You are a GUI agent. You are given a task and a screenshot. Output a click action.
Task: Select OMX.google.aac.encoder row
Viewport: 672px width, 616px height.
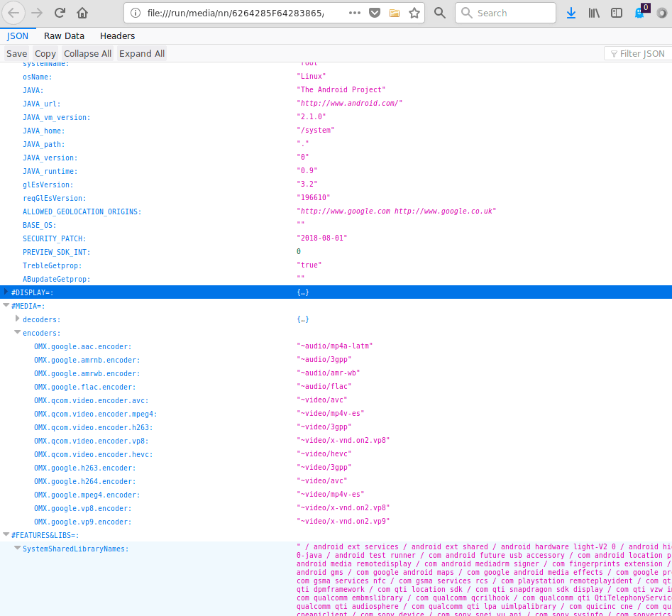(x=336, y=346)
